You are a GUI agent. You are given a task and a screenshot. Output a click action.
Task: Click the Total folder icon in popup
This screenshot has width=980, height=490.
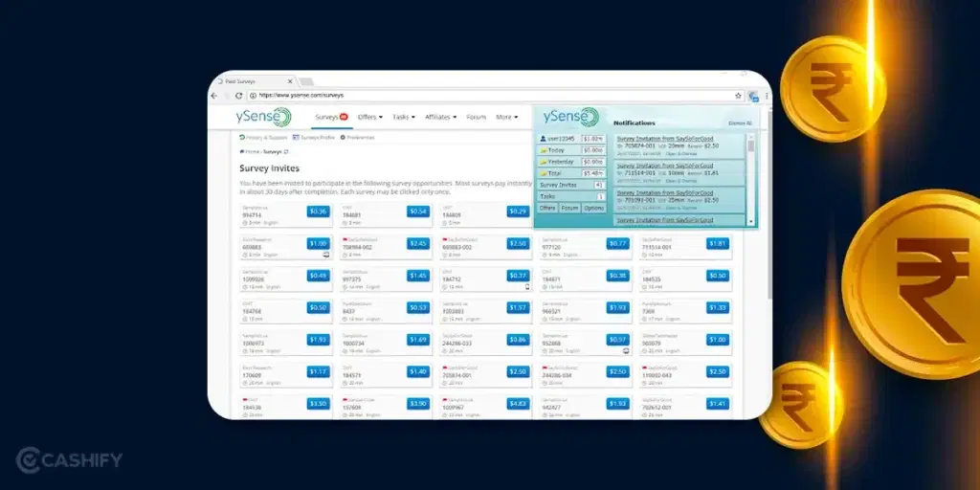pyautogui.click(x=544, y=173)
